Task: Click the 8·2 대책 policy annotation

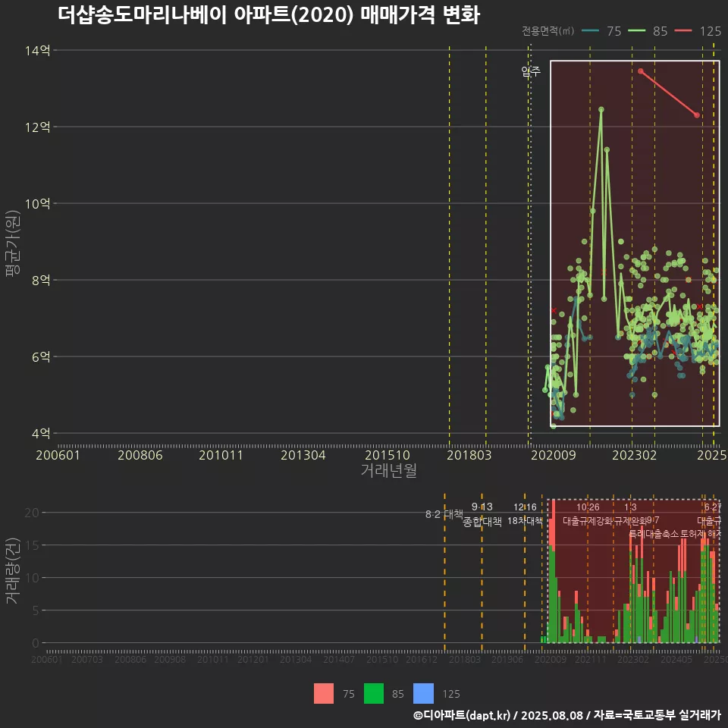Action: click(x=444, y=514)
